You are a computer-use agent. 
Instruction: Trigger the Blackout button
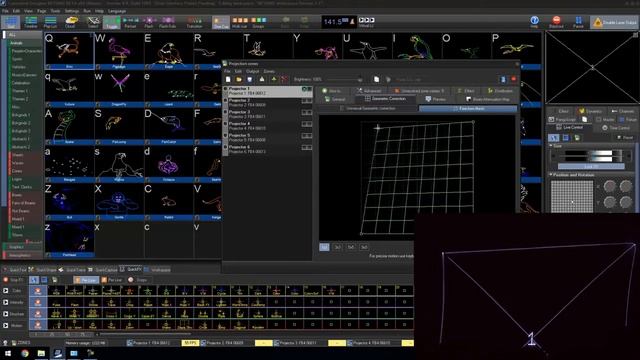click(x=556, y=22)
